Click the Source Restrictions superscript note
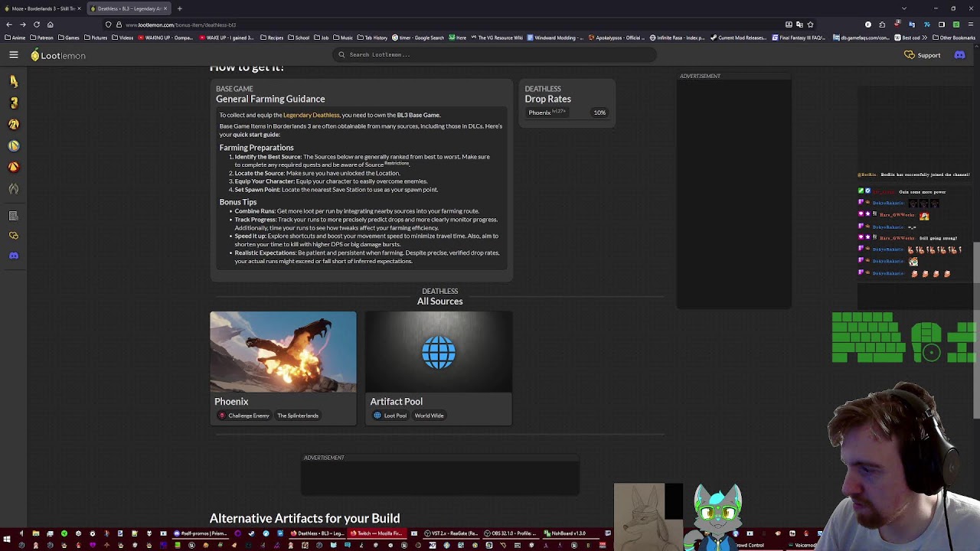The height and width of the screenshot is (551, 980). [397, 163]
